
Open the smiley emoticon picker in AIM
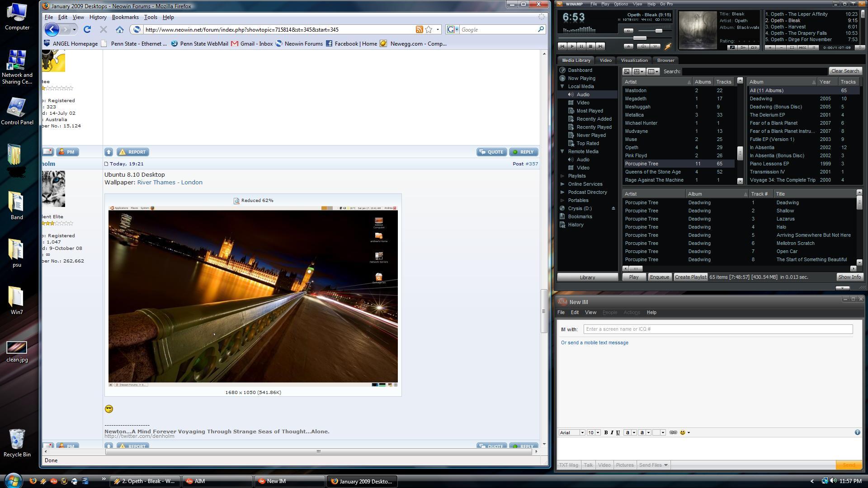click(x=683, y=432)
